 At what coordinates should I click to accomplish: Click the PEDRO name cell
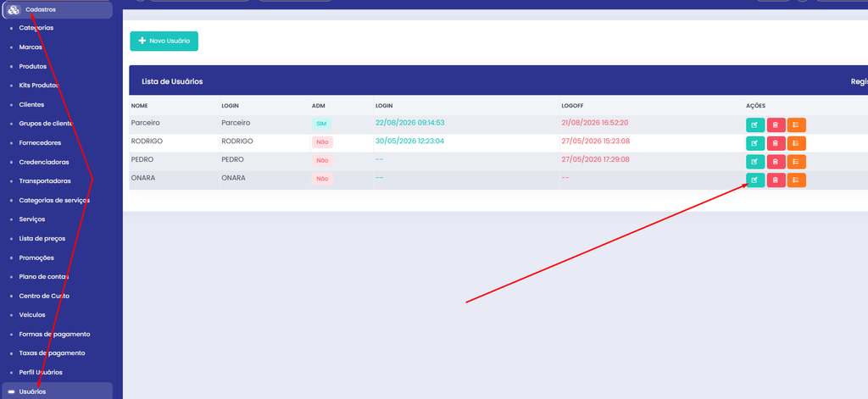coord(142,159)
